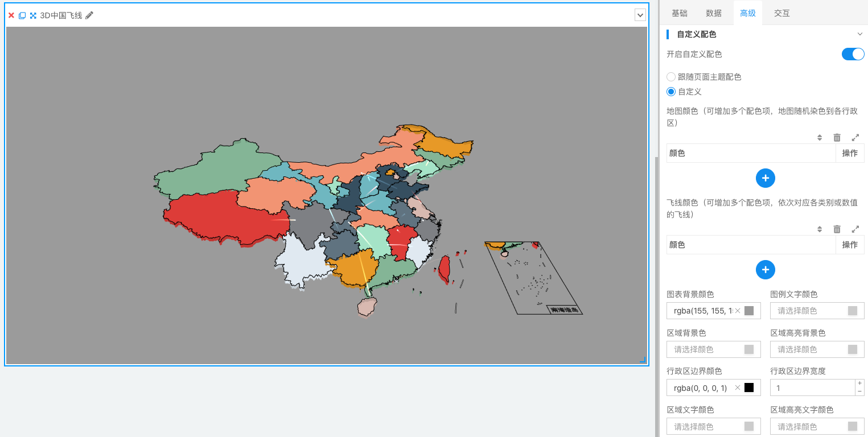This screenshot has width=868, height=437.
Task: Open the chart header dropdown menu
Action: pos(640,15)
